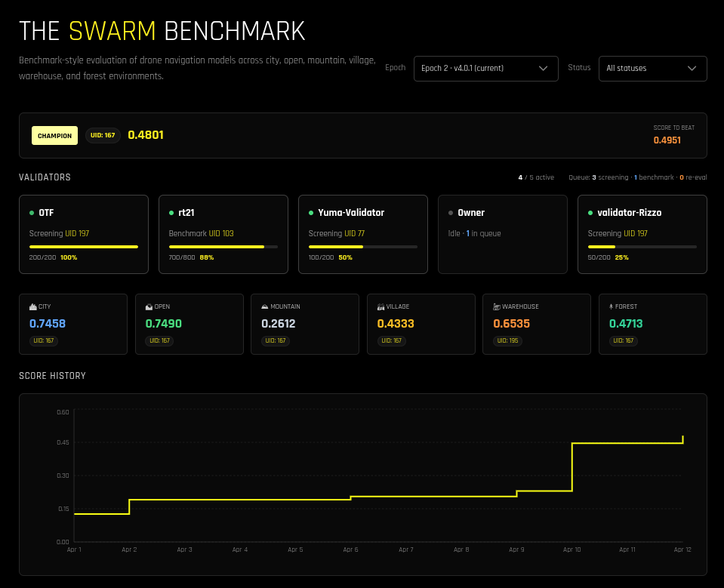Click the City environment icon

(x=32, y=306)
